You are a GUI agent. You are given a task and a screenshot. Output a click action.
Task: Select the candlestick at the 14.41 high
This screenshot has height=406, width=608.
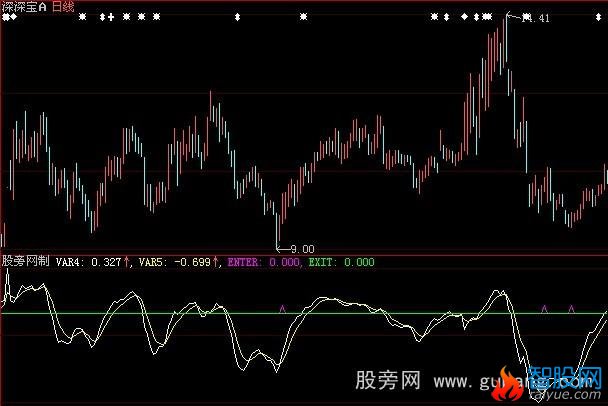(x=506, y=37)
